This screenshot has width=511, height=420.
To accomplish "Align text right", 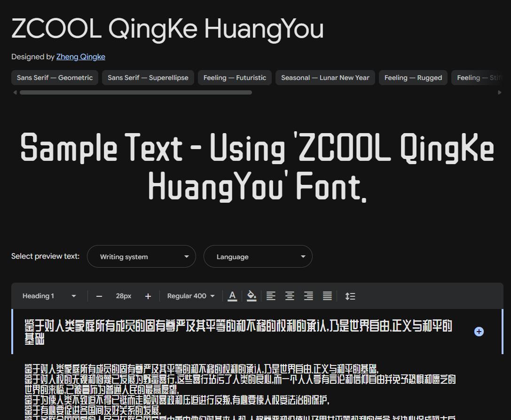I will tap(308, 296).
